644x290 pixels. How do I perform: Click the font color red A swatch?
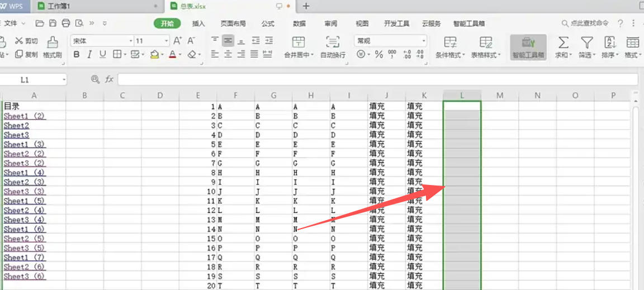(x=172, y=55)
